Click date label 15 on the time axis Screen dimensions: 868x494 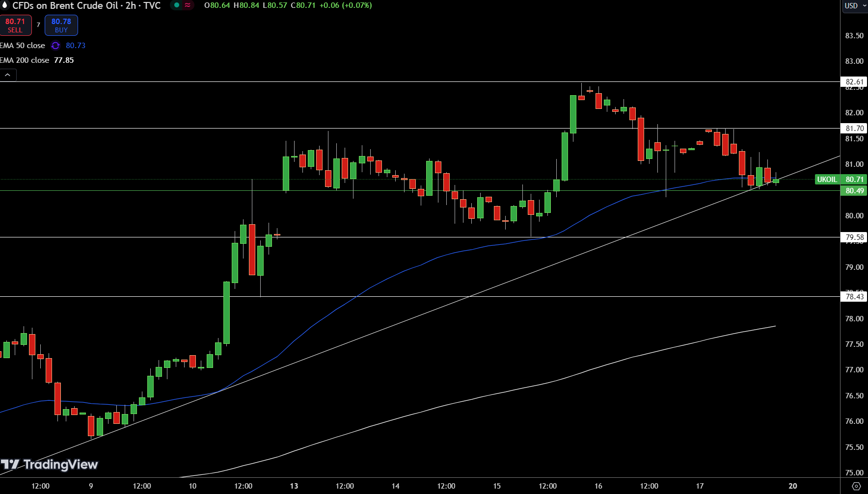point(497,486)
